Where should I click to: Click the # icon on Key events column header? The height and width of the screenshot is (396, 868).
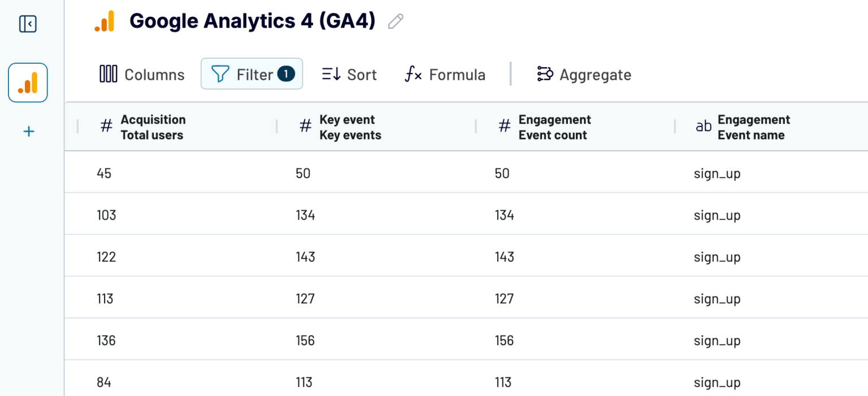point(305,127)
